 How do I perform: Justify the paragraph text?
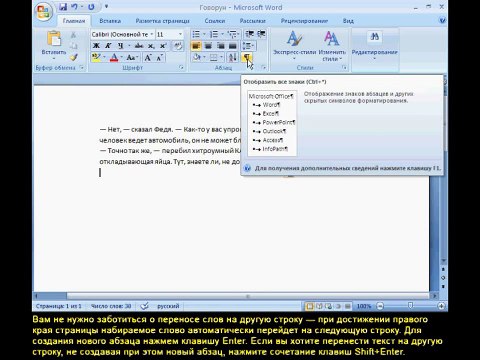pyautogui.click(x=233, y=46)
